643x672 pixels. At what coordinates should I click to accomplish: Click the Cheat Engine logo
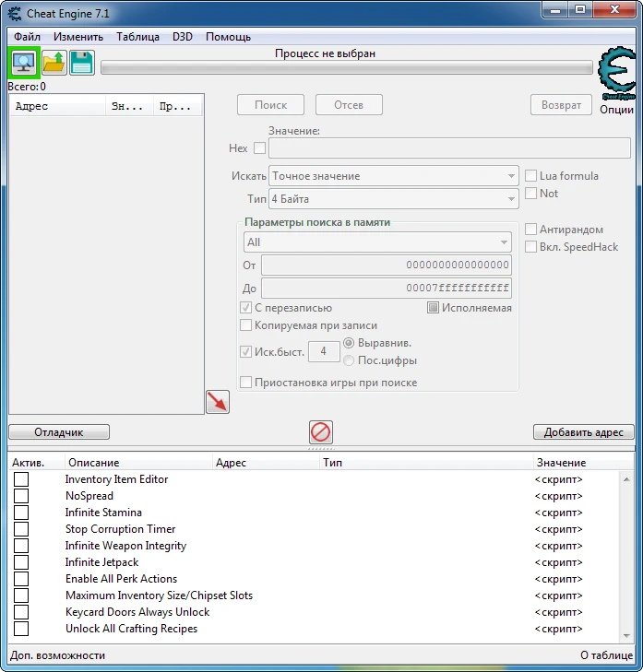(x=617, y=74)
